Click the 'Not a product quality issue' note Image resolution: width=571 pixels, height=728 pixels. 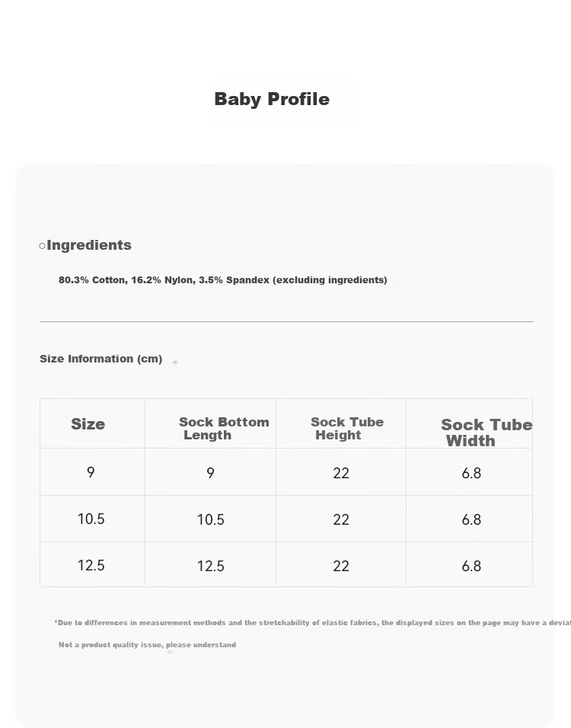tap(147, 645)
